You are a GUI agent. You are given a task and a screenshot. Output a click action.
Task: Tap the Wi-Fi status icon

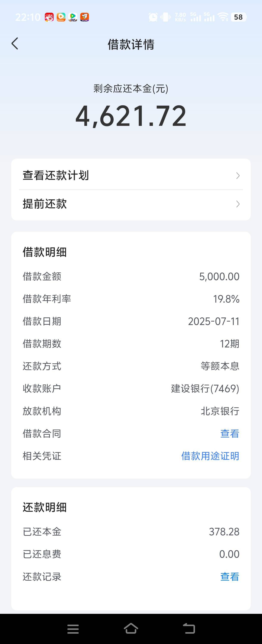point(223,17)
